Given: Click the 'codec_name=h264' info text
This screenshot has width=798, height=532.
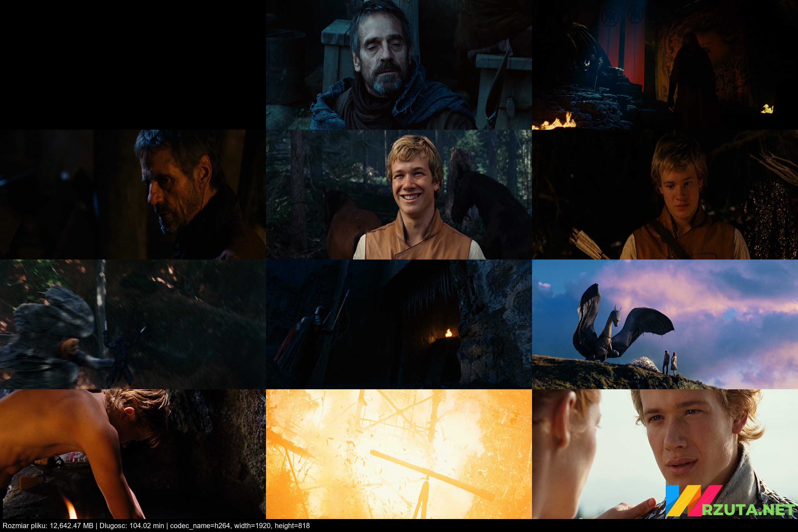Looking at the screenshot, I should (200, 526).
